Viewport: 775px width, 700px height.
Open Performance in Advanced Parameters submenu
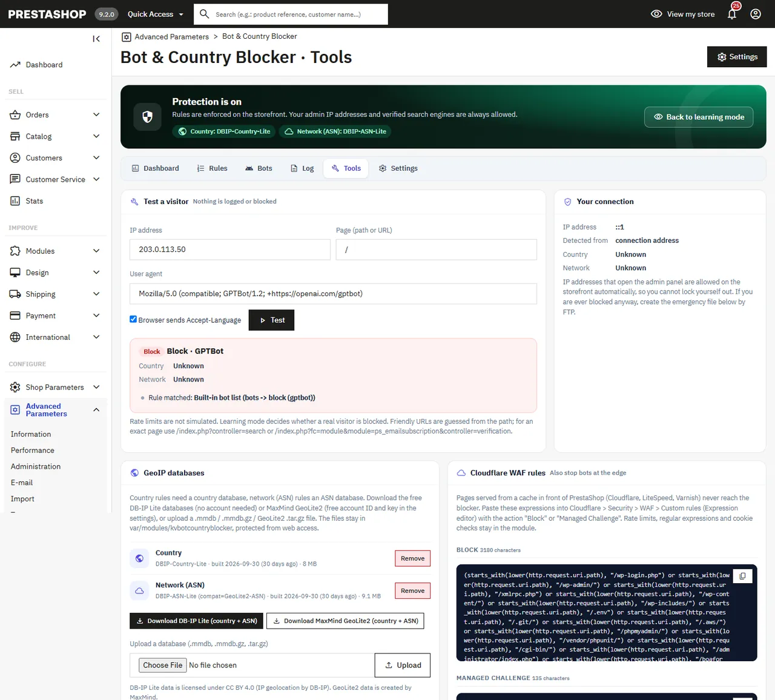[x=33, y=451]
